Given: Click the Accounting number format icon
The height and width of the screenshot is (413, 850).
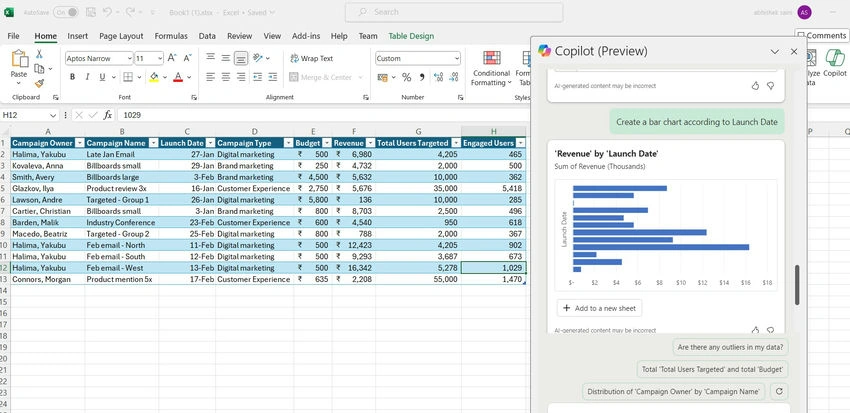Looking at the screenshot, I should (383, 77).
